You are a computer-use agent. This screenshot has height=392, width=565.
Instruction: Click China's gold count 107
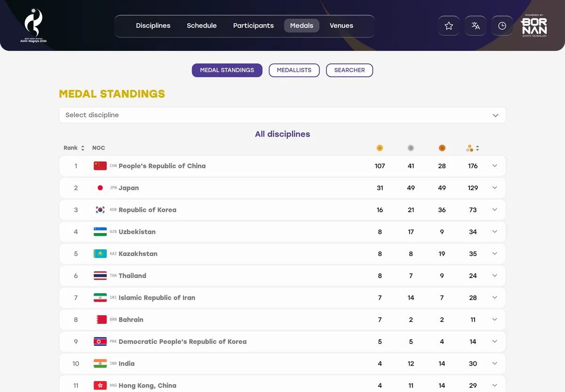pos(380,166)
